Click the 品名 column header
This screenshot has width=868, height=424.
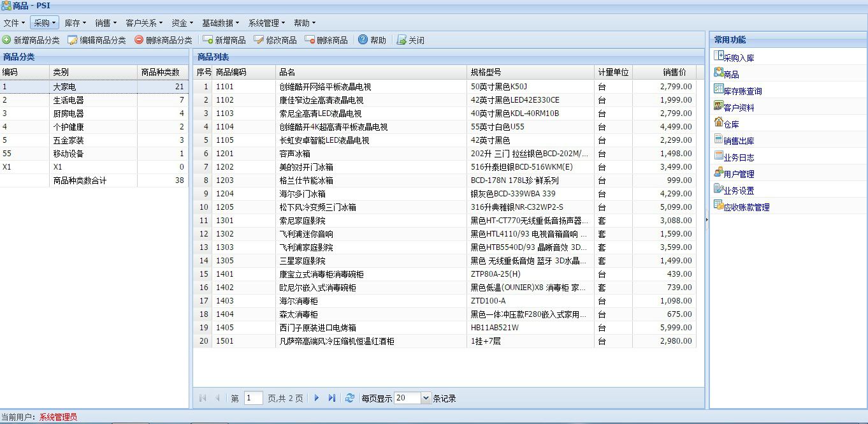coord(372,72)
